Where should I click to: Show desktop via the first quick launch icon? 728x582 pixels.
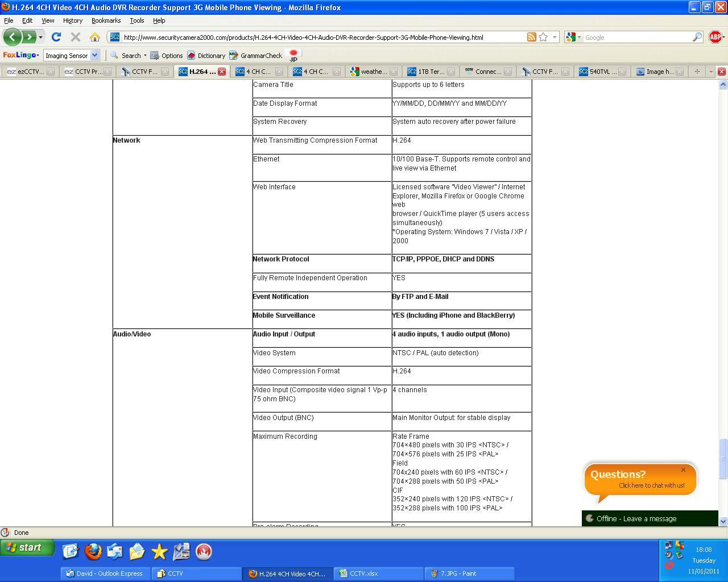click(x=71, y=551)
